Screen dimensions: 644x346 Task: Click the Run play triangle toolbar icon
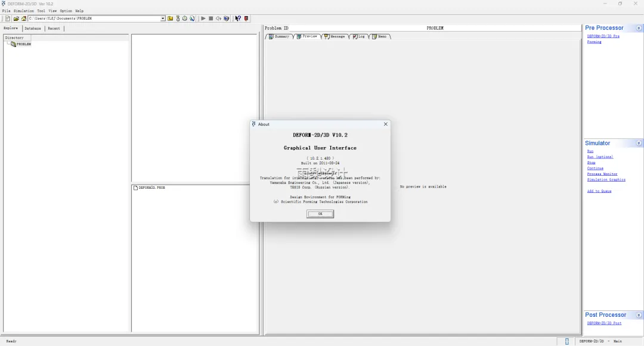(203, 18)
